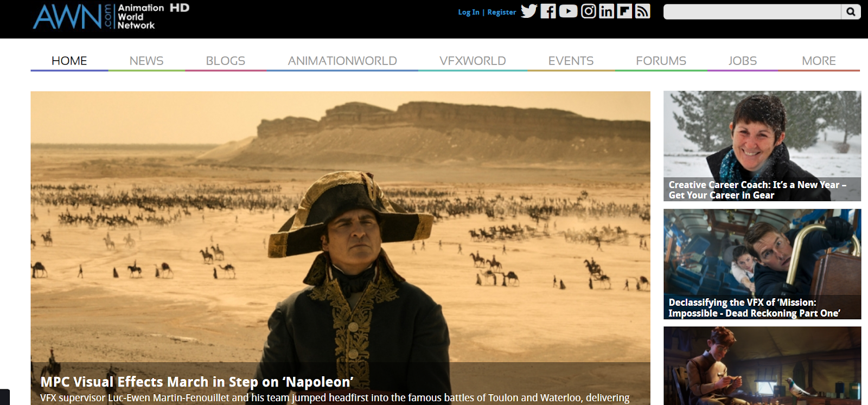This screenshot has width=868, height=405.
Task: Open AWN's Twitter page icon
Action: (529, 11)
